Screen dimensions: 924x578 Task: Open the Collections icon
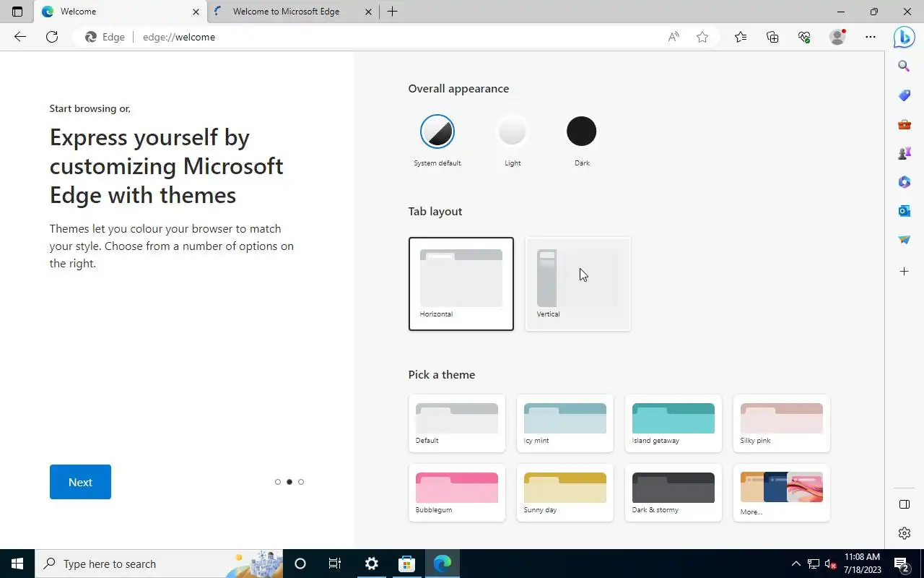[772, 37]
